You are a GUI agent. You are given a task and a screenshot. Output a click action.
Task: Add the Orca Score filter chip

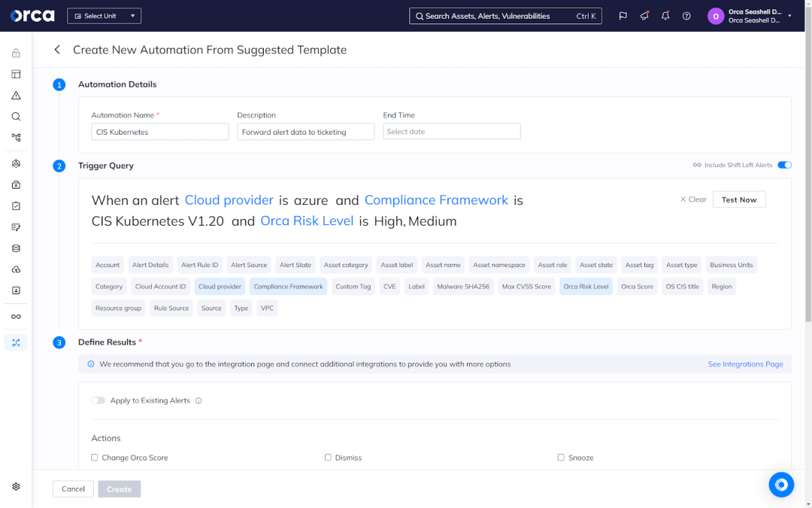(637, 287)
